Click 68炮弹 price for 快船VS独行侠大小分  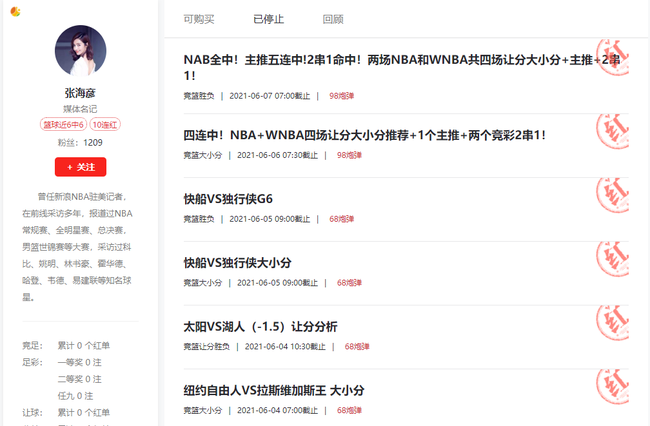(349, 283)
